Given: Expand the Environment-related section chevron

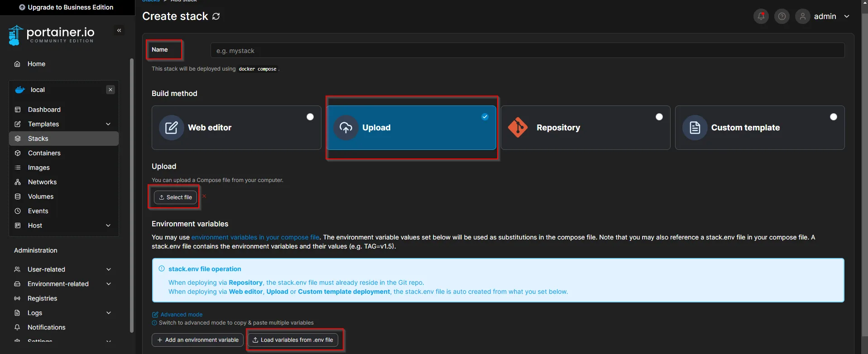Looking at the screenshot, I should pos(109,284).
